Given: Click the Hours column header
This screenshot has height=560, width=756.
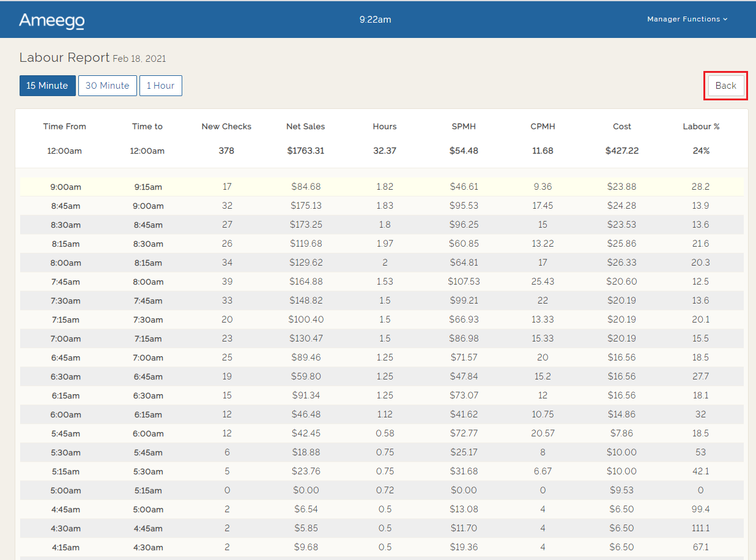Looking at the screenshot, I should pyautogui.click(x=384, y=126).
